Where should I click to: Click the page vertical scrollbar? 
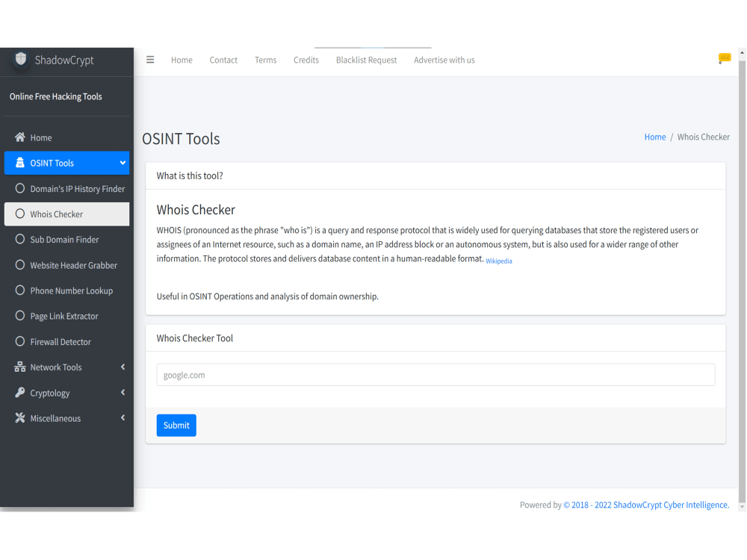click(x=743, y=281)
